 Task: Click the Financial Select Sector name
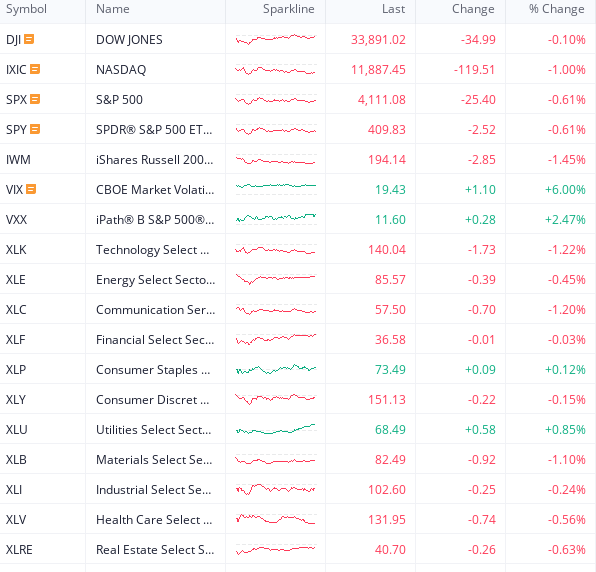coord(155,340)
